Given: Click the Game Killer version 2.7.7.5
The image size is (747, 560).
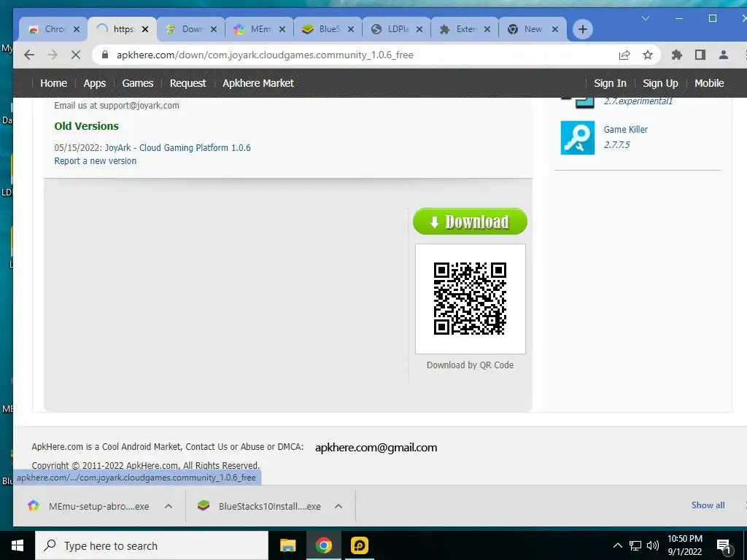Looking at the screenshot, I should click(x=616, y=145).
